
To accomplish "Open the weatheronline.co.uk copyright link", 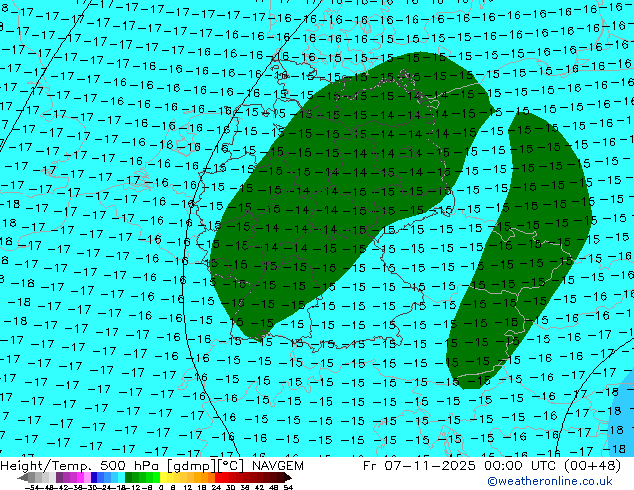I will [550, 481].
